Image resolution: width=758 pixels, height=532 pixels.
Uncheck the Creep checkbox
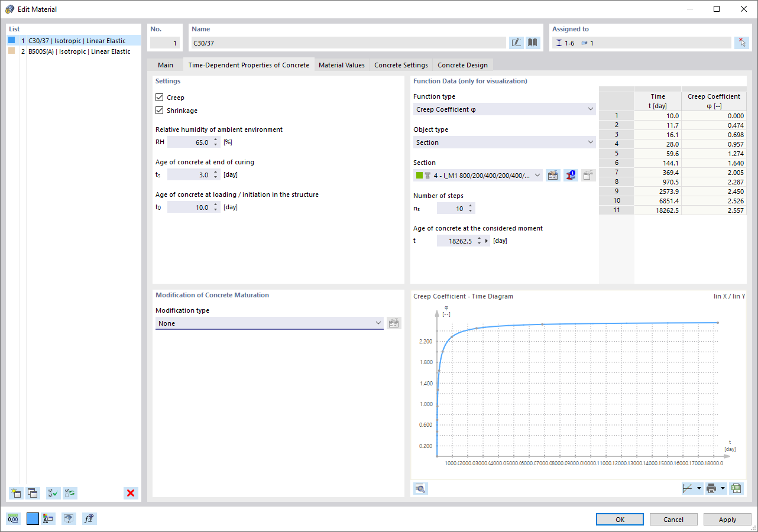[159, 98]
